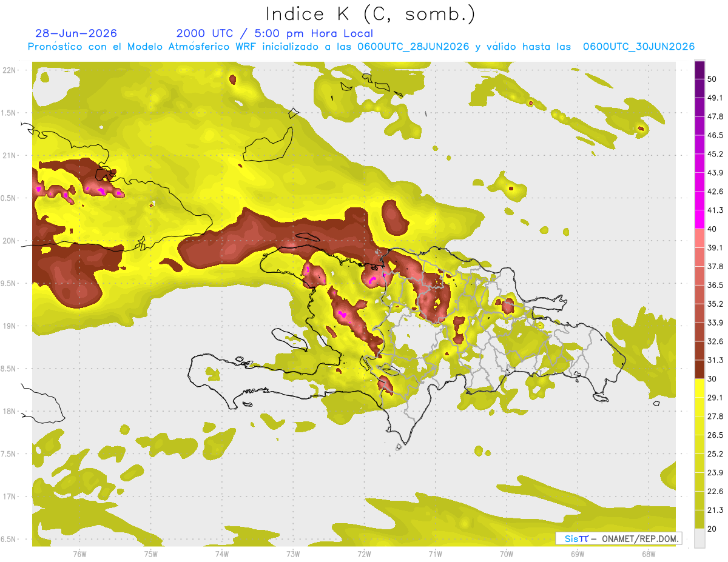Click the gray swatch below the 20 mark
The width and height of the screenshot is (728, 562).
coord(699,538)
